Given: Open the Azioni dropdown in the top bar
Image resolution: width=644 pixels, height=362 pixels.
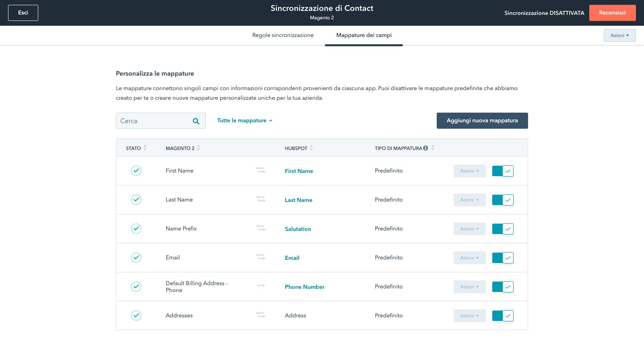Looking at the screenshot, I should (x=619, y=35).
